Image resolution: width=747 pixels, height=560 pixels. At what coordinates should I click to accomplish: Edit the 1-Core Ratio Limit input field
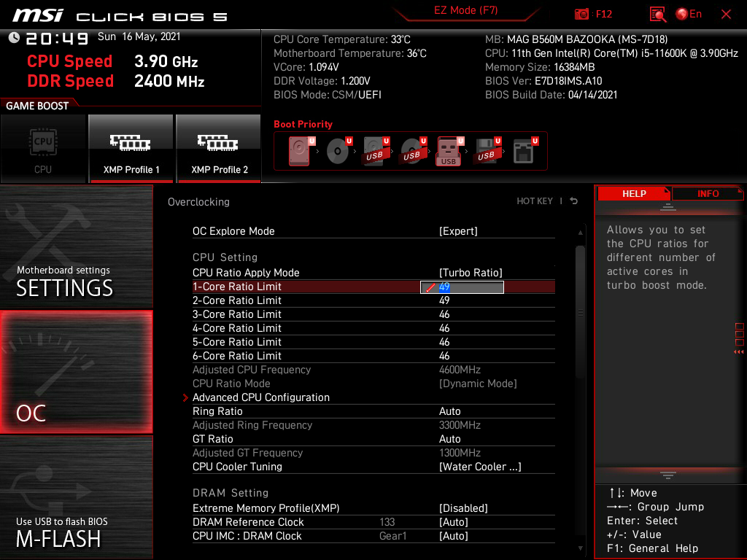coord(462,287)
